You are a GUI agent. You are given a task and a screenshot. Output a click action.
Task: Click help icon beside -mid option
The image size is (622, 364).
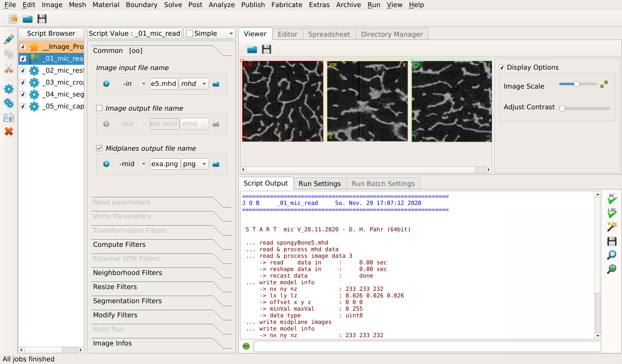[106, 164]
